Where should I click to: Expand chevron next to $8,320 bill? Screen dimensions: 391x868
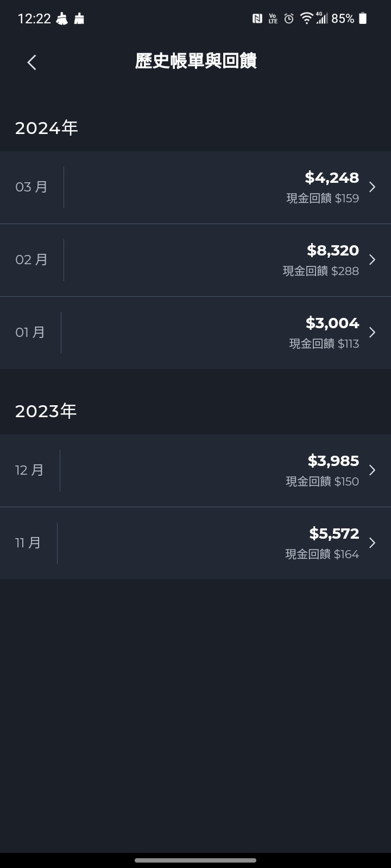pos(372,260)
